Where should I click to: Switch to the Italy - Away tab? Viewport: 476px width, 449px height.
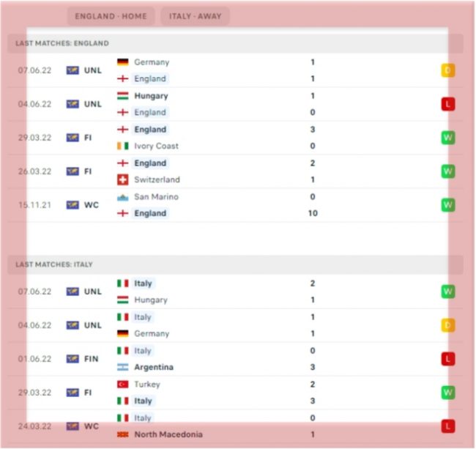point(195,16)
